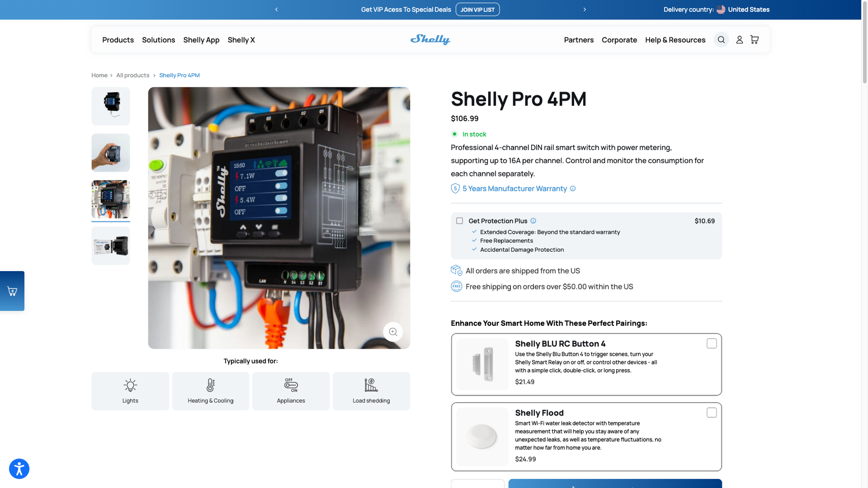
Task: Go to the All products breadcrumb link
Action: point(133,75)
